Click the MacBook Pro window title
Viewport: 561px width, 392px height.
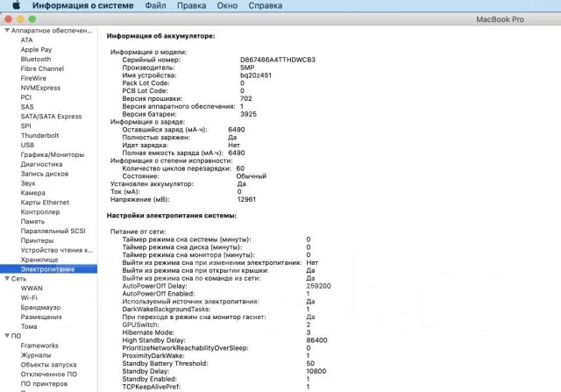(500, 19)
